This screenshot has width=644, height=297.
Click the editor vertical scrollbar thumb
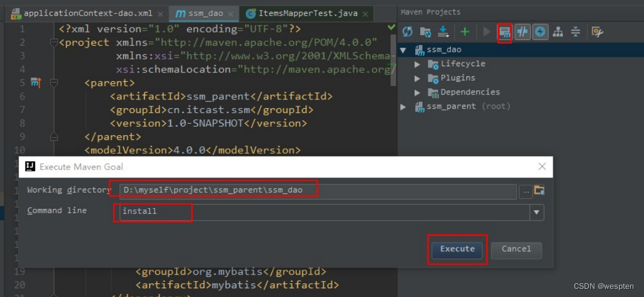coord(393,60)
